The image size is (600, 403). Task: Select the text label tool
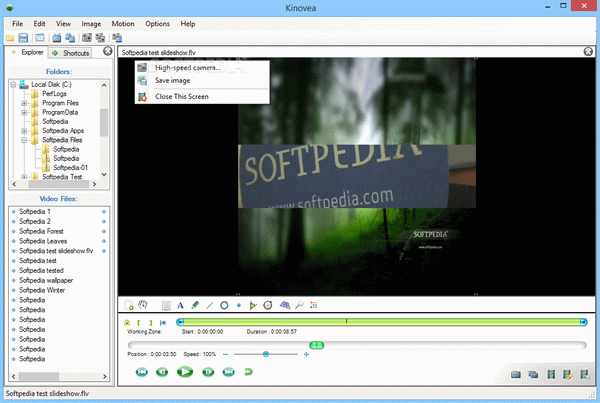pyautogui.click(x=180, y=305)
